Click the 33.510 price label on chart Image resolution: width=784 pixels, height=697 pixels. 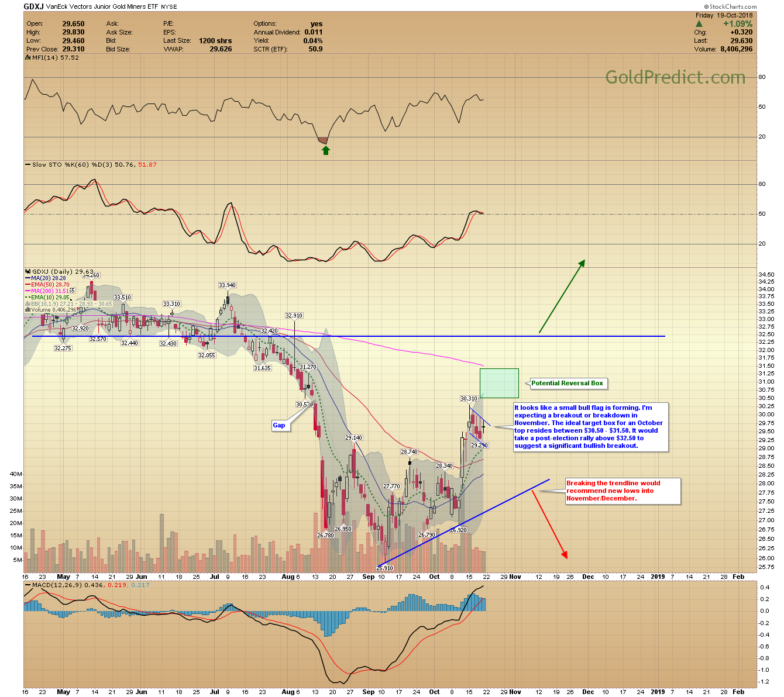click(x=122, y=298)
